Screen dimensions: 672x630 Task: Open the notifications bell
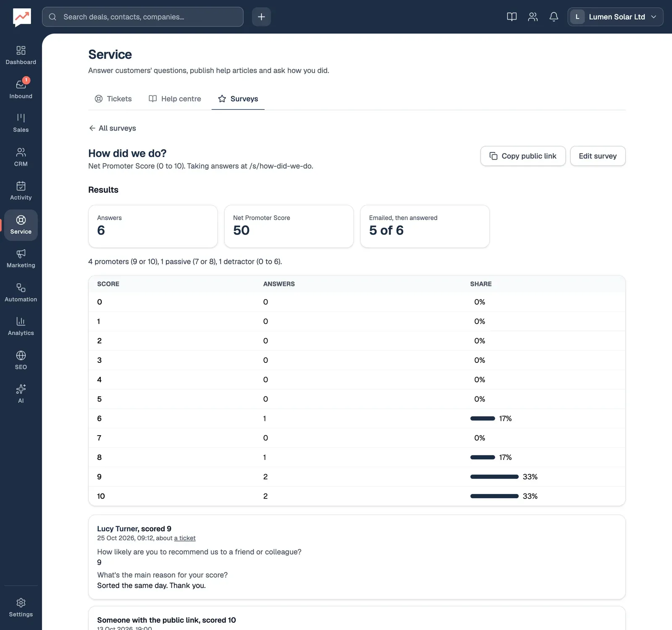(x=554, y=17)
